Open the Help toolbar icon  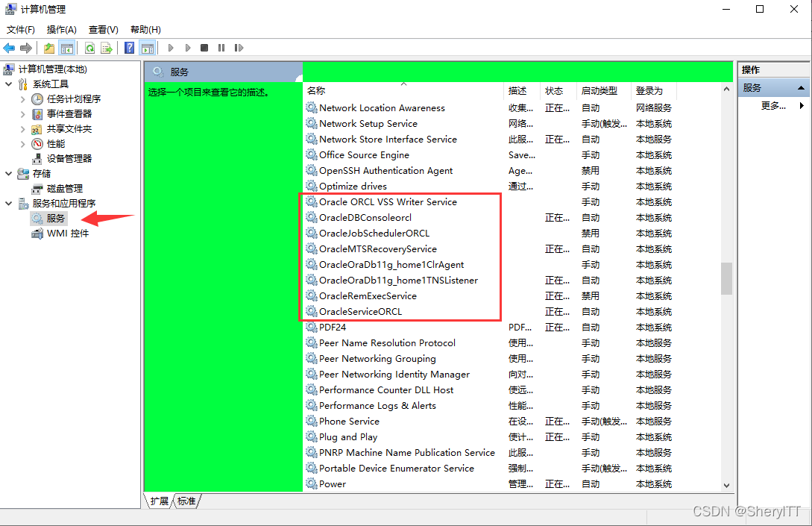coord(130,48)
